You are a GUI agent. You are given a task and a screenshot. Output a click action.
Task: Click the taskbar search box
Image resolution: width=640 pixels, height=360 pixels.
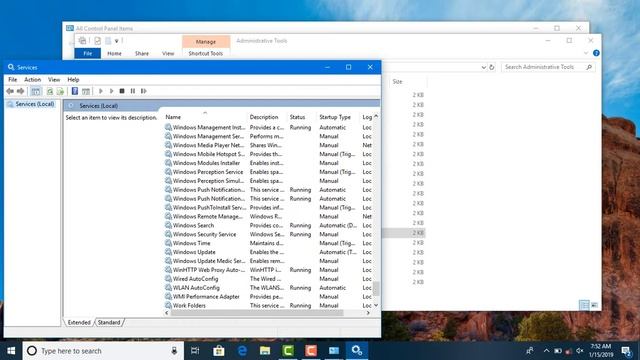click(x=103, y=351)
